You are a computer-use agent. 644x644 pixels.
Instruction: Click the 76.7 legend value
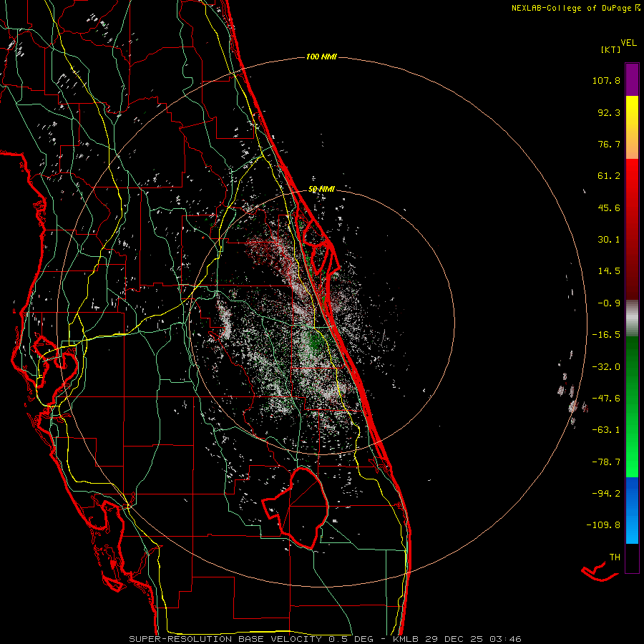(x=609, y=144)
